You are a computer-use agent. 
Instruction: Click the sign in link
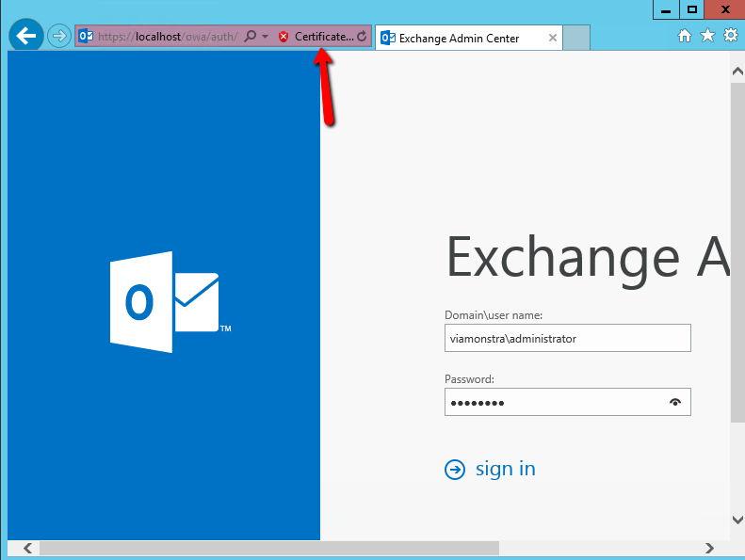505,469
